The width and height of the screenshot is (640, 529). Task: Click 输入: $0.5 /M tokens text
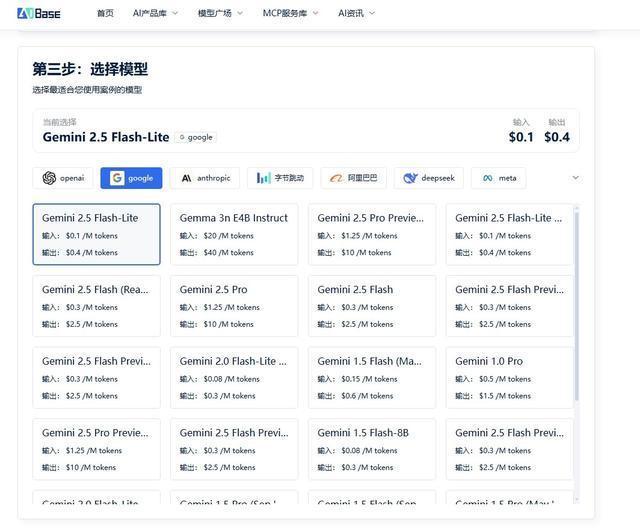click(493, 379)
